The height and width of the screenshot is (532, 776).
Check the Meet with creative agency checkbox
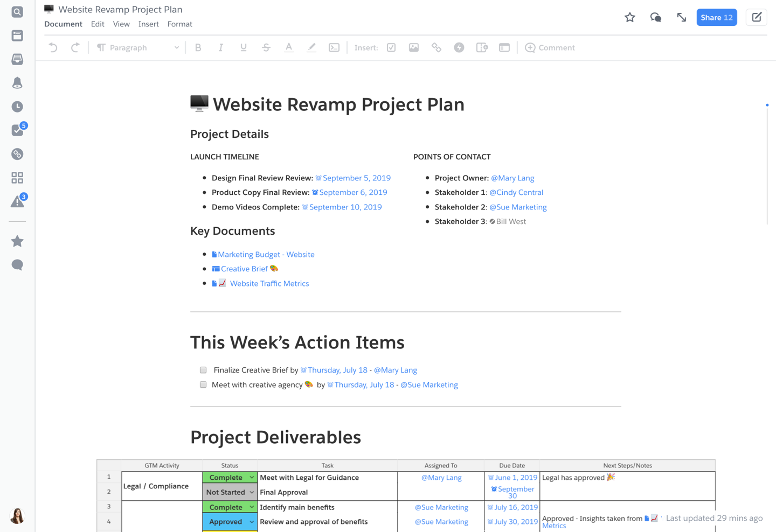pyautogui.click(x=203, y=384)
